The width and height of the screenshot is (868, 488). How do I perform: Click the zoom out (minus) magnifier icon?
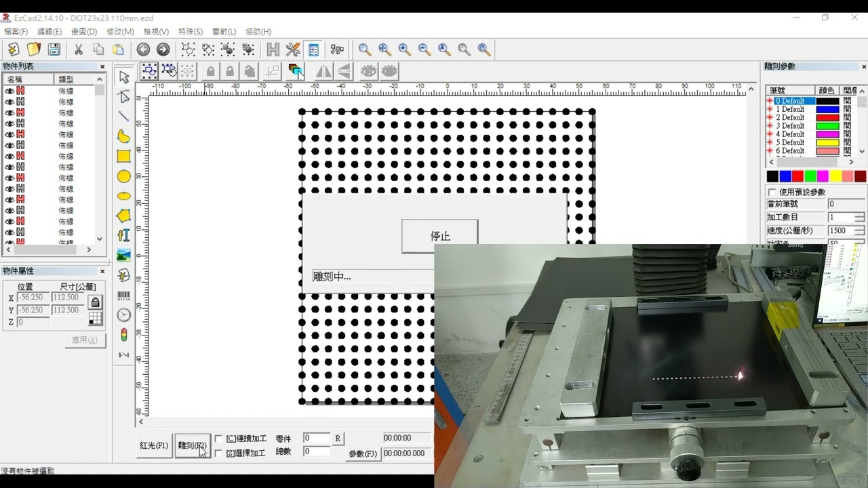[x=425, y=49]
